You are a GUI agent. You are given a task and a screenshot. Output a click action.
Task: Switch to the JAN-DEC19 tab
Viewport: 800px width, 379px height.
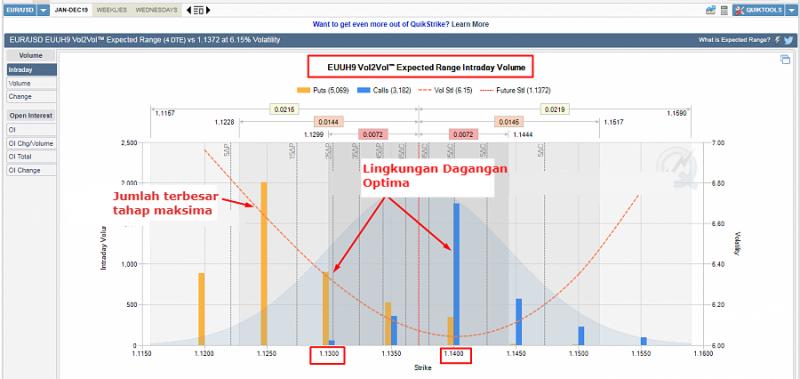[71, 10]
